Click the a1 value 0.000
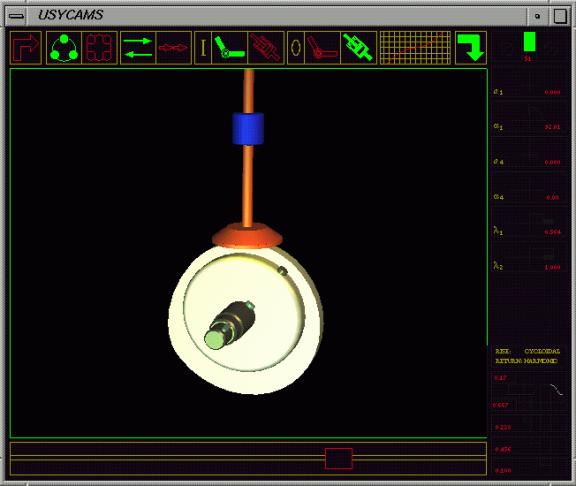Viewport: 576px width, 486px height. coord(552,92)
